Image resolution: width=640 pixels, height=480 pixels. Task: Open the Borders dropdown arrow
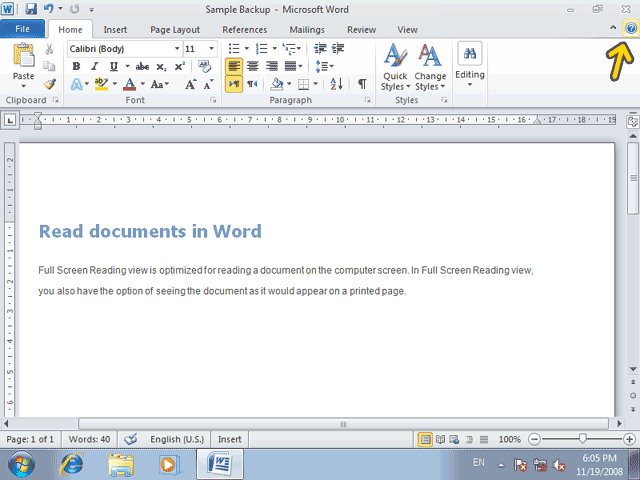pyautogui.click(x=316, y=84)
